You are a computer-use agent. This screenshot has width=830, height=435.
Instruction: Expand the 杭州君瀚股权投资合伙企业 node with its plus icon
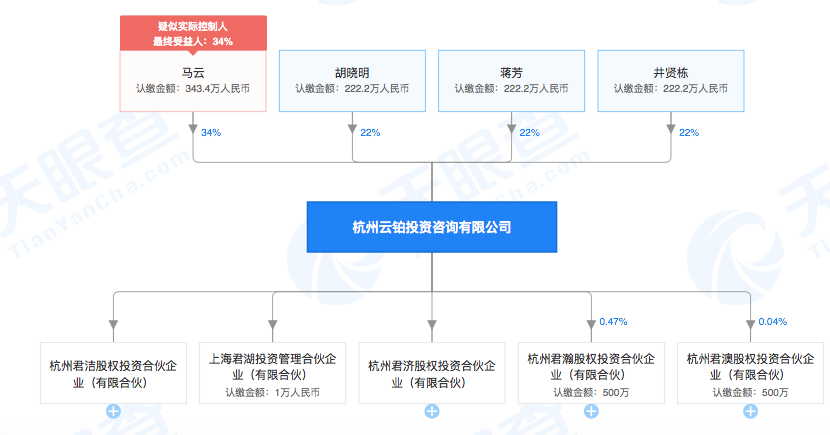[591, 411]
